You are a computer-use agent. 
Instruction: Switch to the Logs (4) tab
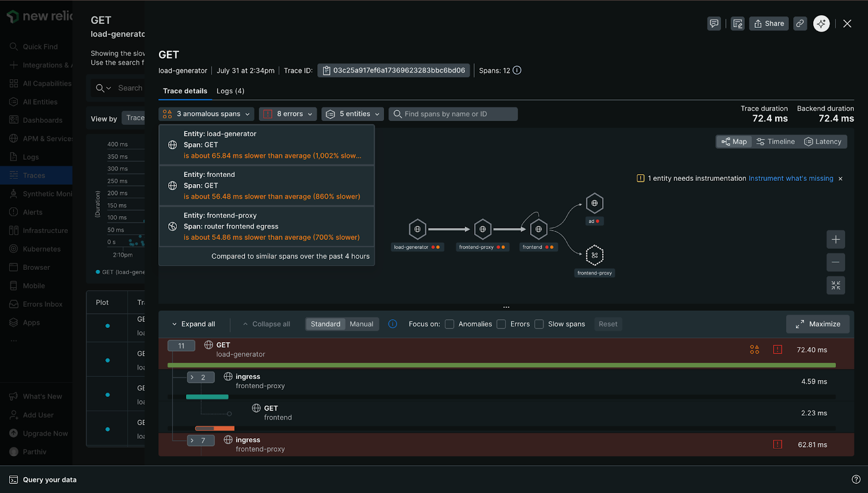coord(230,91)
